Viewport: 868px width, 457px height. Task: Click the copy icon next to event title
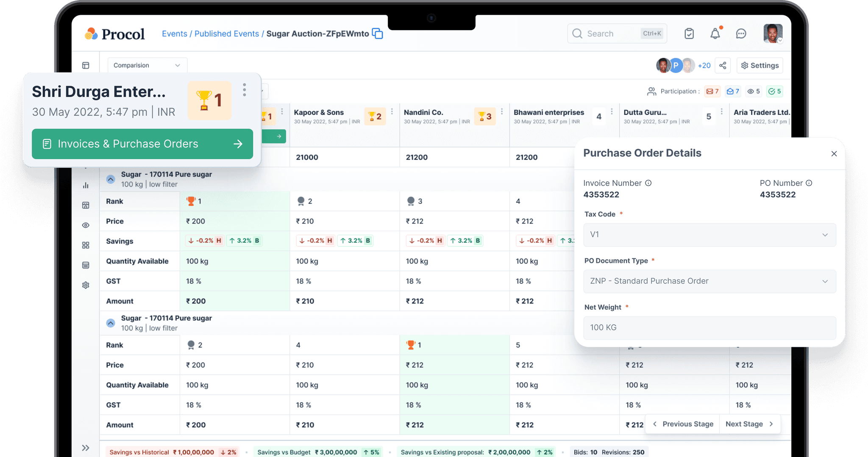tap(377, 33)
